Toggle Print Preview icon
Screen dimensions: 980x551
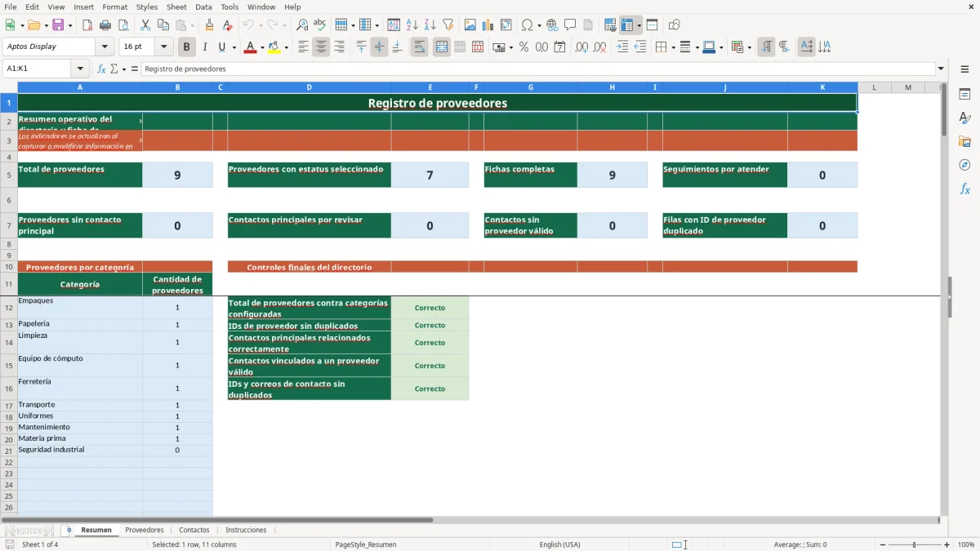click(x=123, y=25)
